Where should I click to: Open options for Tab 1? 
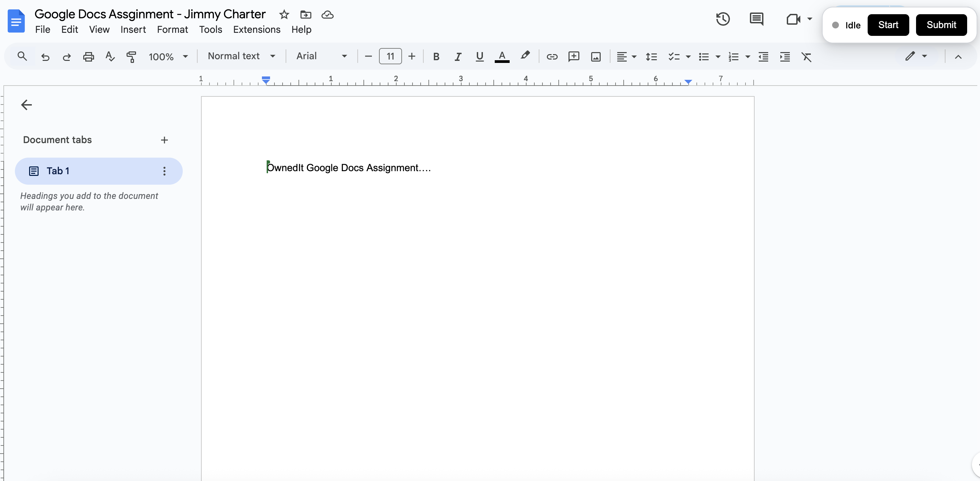[x=164, y=171]
